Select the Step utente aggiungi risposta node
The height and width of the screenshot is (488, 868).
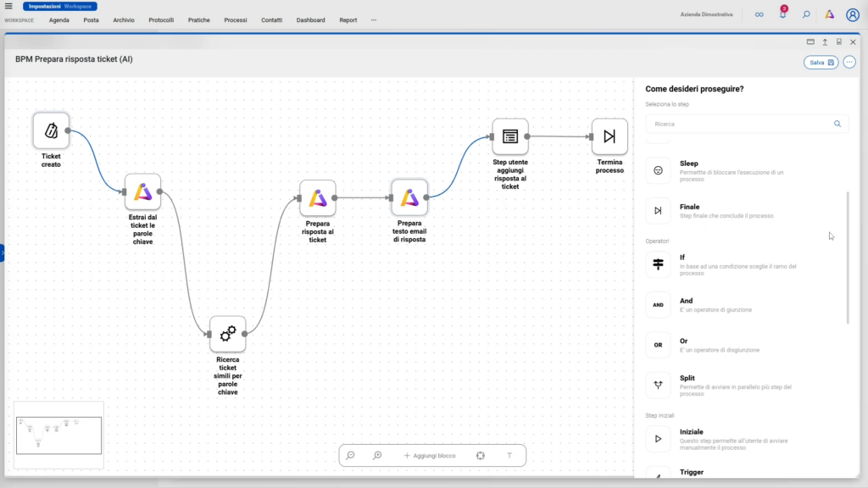[x=509, y=136]
